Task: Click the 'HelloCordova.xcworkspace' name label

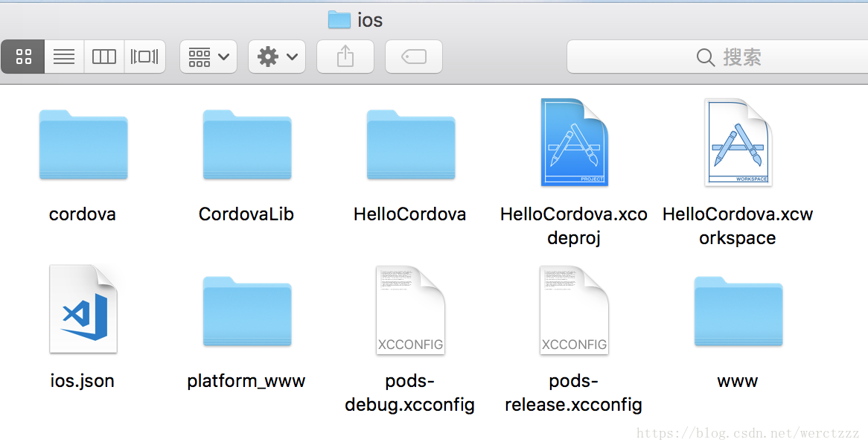Action: coord(738,225)
